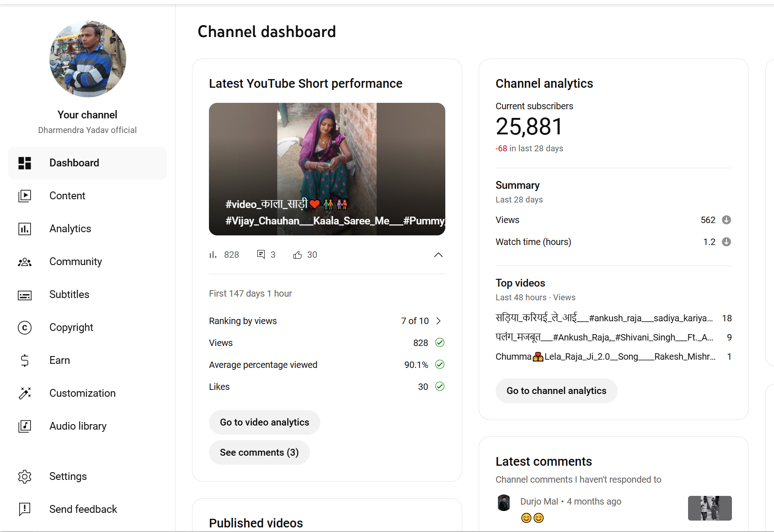Click the latest YouTube Short thumbnail

click(327, 169)
